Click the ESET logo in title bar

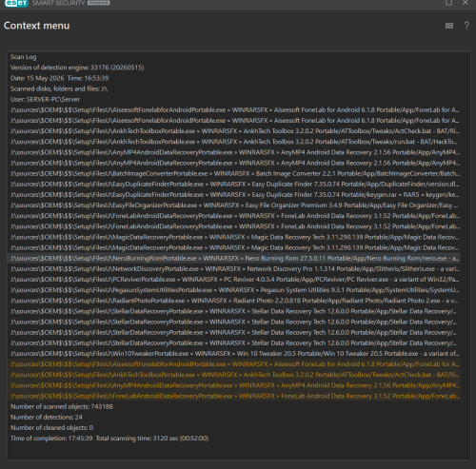point(16,3)
